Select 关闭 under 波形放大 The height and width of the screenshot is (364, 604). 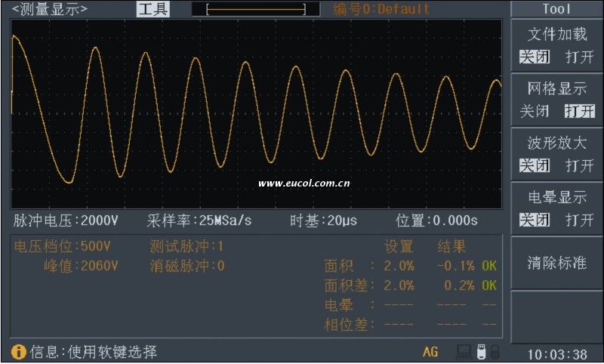(535, 165)
